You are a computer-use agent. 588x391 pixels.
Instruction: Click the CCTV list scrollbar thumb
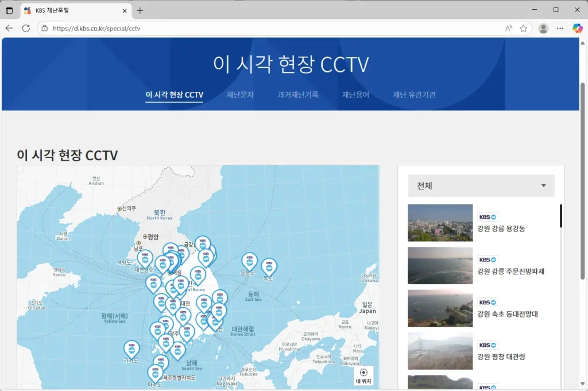pyautogui.click(x=561, y=216)
